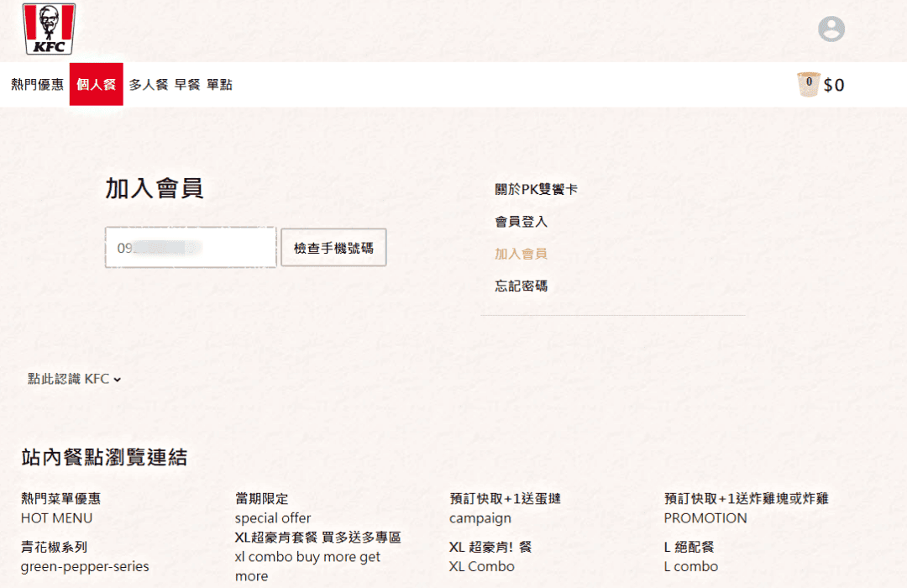The width and height of the screenshot is (907, 588).
Task: Open the 早餐 menu tab
Action: click(187, 85)
